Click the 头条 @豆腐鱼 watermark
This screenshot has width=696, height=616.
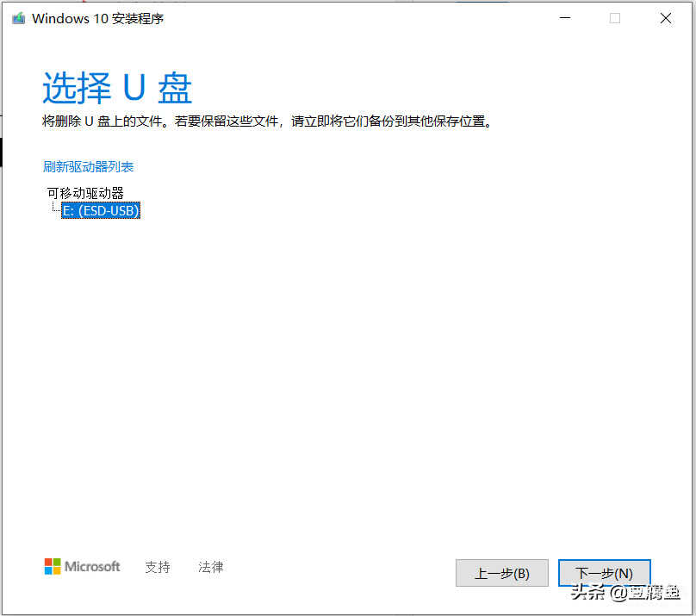625,594
